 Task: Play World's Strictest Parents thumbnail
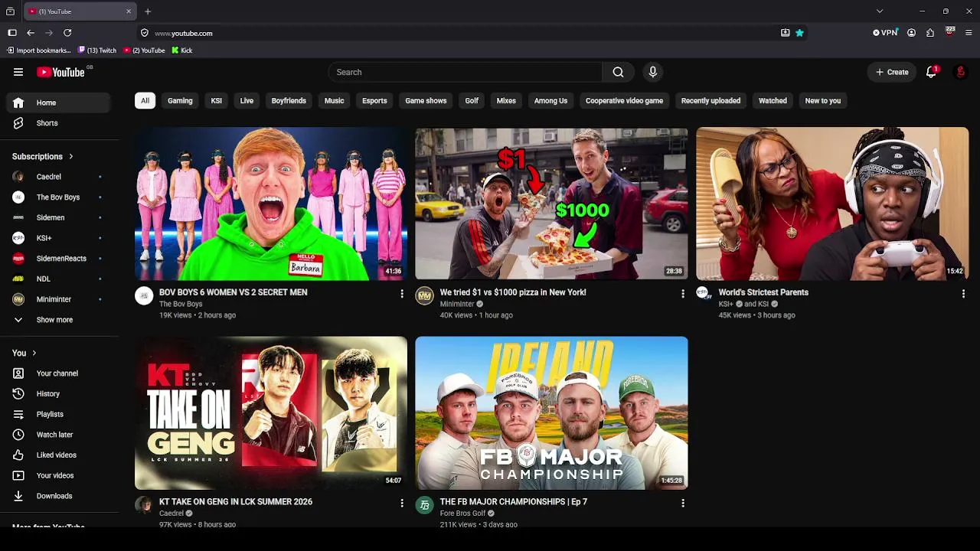tap(832, 204)
